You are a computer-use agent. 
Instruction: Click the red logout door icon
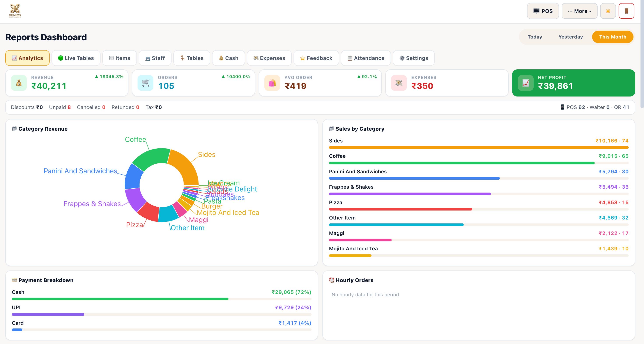pos(626,11)
